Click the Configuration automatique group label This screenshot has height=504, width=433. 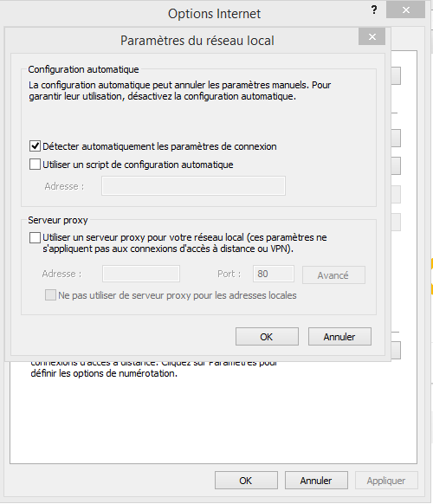tap(84, 69)
